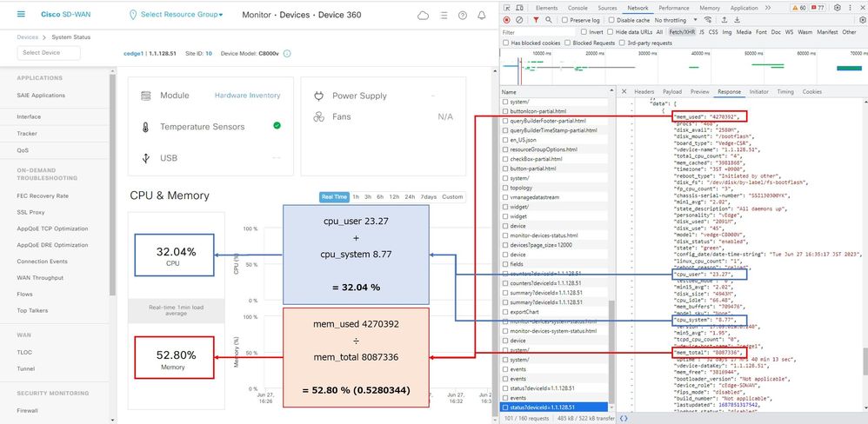Image resolution: width=868 pixels, height=424 pixels.
Task: Filter requests by Fetch/XHR type
Action: 682,32
